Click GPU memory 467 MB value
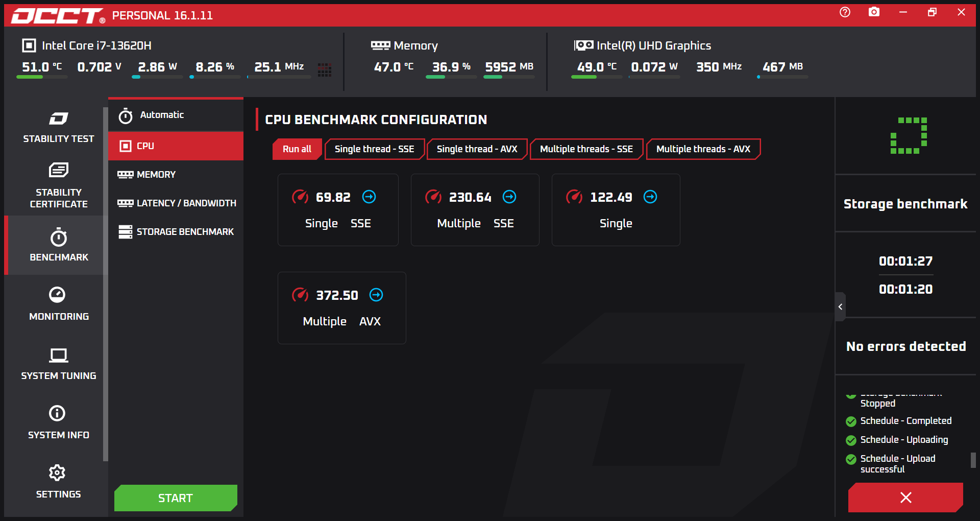Image resolution: width=980 pixels, height=521 pixels. tap(783, 67)
